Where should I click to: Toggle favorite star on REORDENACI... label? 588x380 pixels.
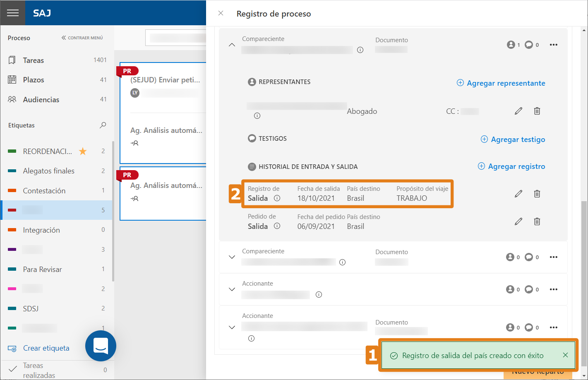pyautogui.click(x=83, y=151)
